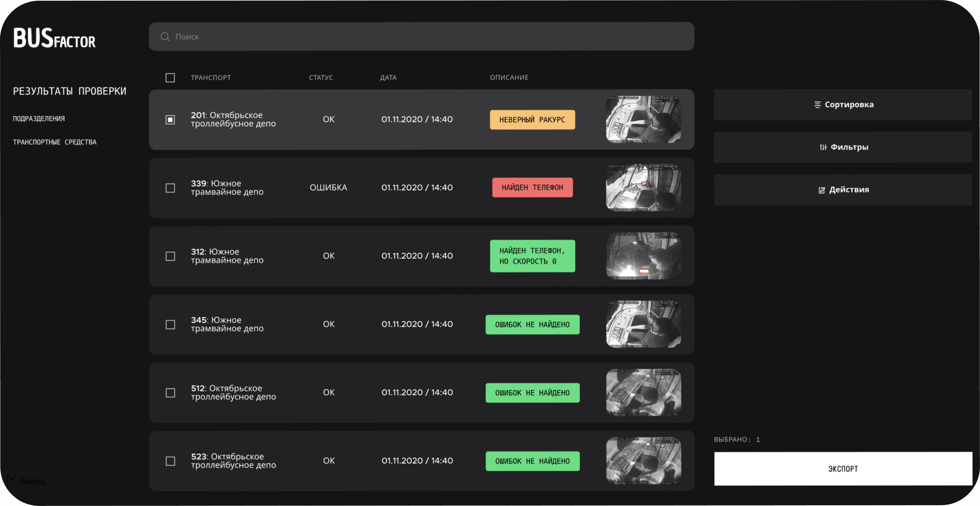Select checkbox for transport 339
The height and width of the screenshot is (506, 980).
(170, 188)
